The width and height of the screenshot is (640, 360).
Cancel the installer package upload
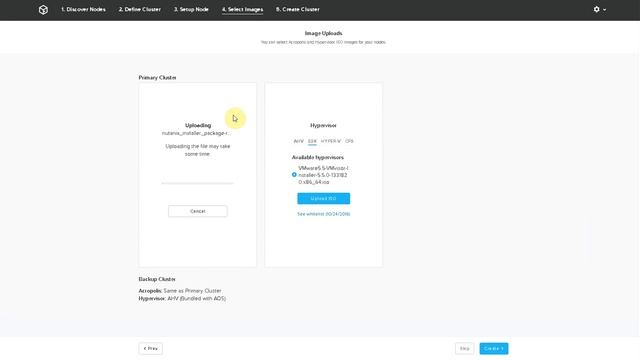[x=198, y=211]
